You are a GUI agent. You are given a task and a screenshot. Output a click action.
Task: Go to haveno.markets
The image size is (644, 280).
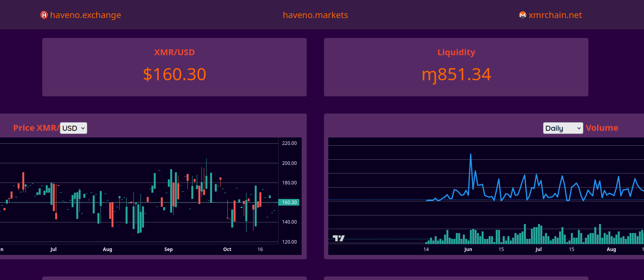coord(315,15)
